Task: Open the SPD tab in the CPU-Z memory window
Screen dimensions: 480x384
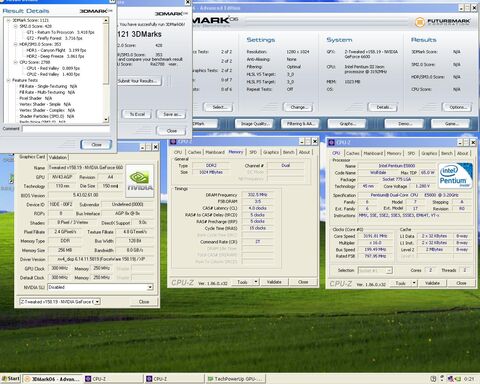Action: tap(253, 152)
